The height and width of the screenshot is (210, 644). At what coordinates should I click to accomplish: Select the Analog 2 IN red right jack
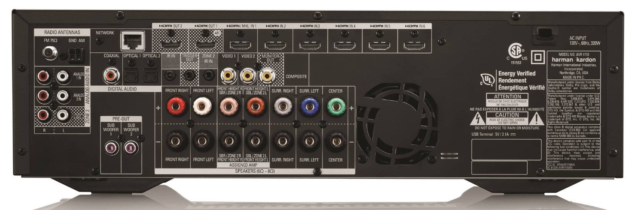coord(44,96)
